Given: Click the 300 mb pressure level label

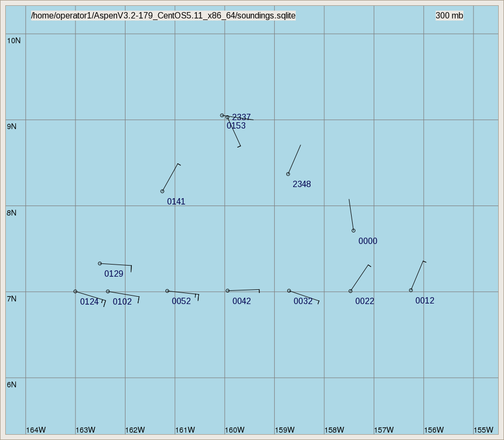Looking at the screenshot, I should (449, 15).
